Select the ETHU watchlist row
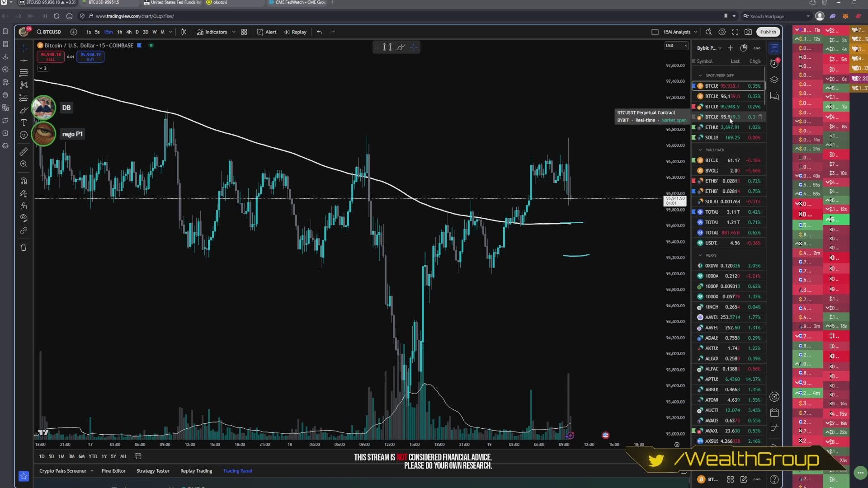This screenshot has width=868, height=488. pos(728,127)
